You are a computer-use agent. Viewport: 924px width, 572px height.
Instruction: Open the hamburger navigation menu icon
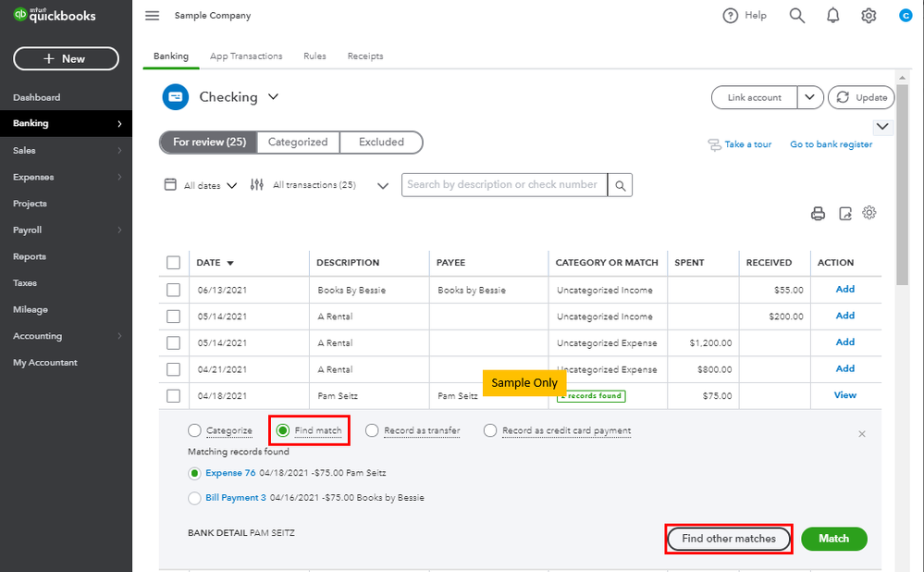point(153,16)
